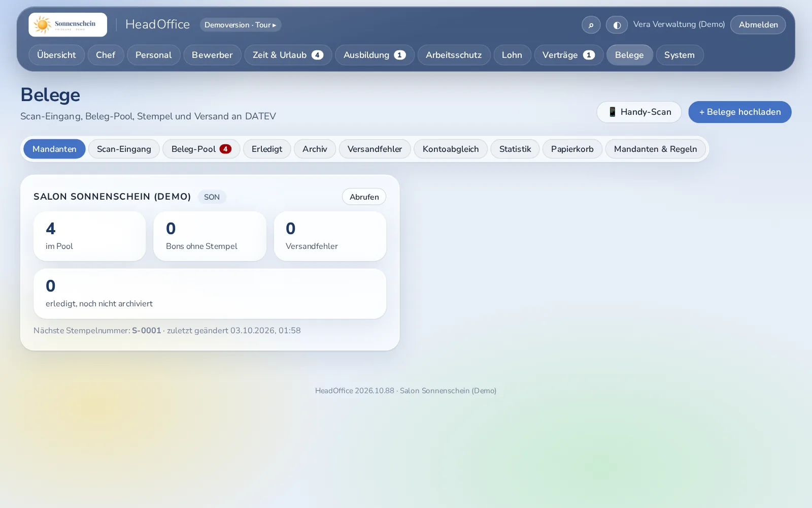
Task: Click 'Vera Verwaltung (Demo)' user name
Action: pos(679,24)
